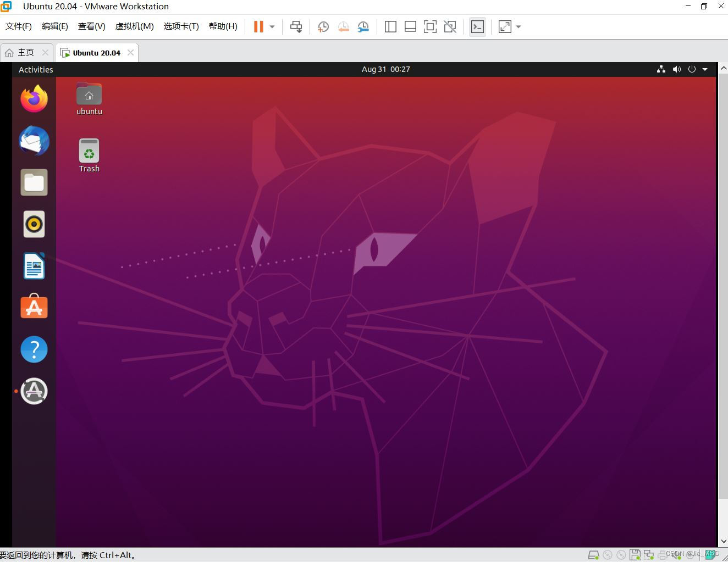
Task: Open the 选项卡(T) menu
Action: 181,26
